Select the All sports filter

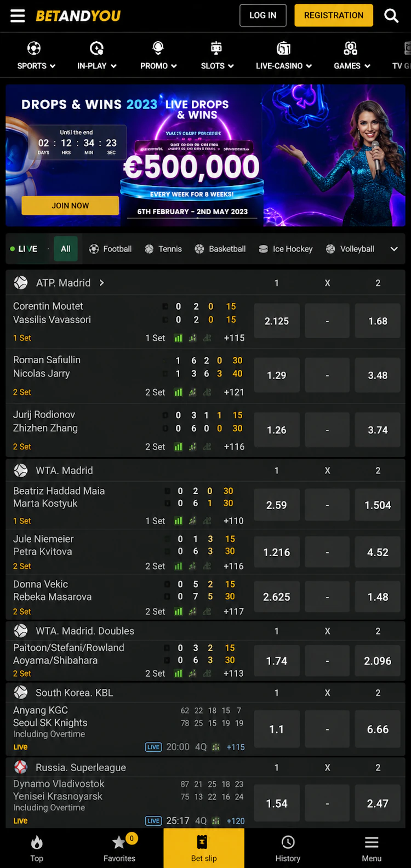pyautogui.click(x=66, y=249)
